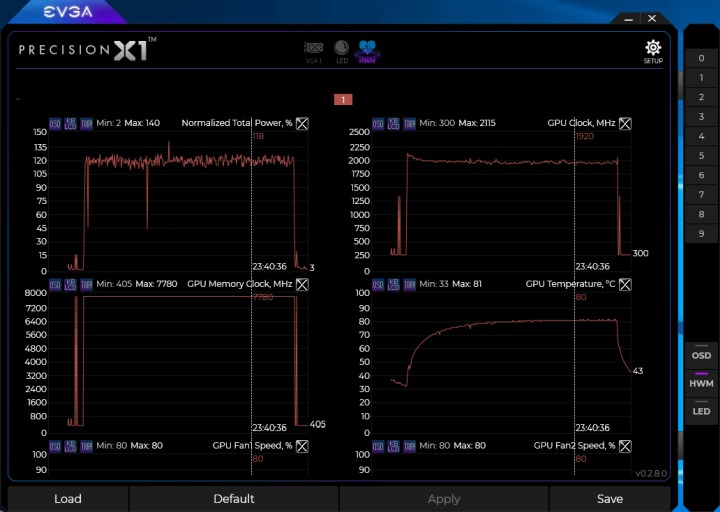Viewport: 720px width, 512px height.
Task: Click the GPU Clock, MHz title
Action: pyautogui.click(x=581, y=123)
